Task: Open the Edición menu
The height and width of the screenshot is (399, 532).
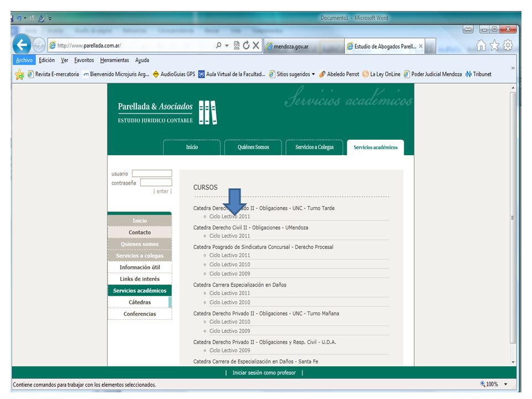Action: 47,60
